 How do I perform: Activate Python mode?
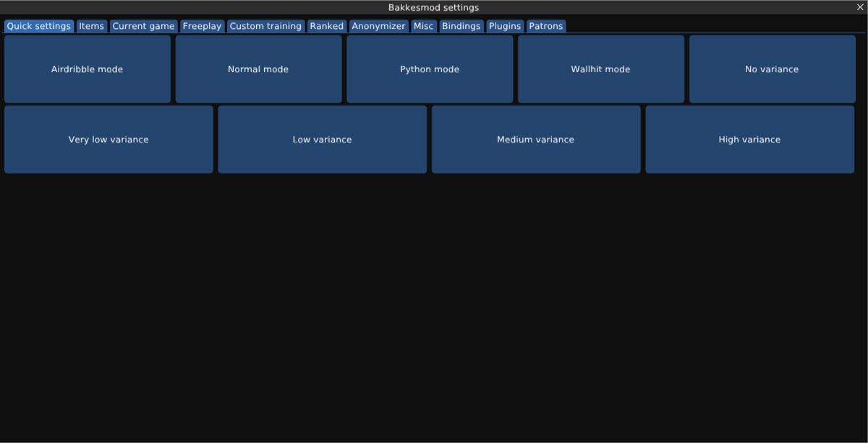point(430,69)
